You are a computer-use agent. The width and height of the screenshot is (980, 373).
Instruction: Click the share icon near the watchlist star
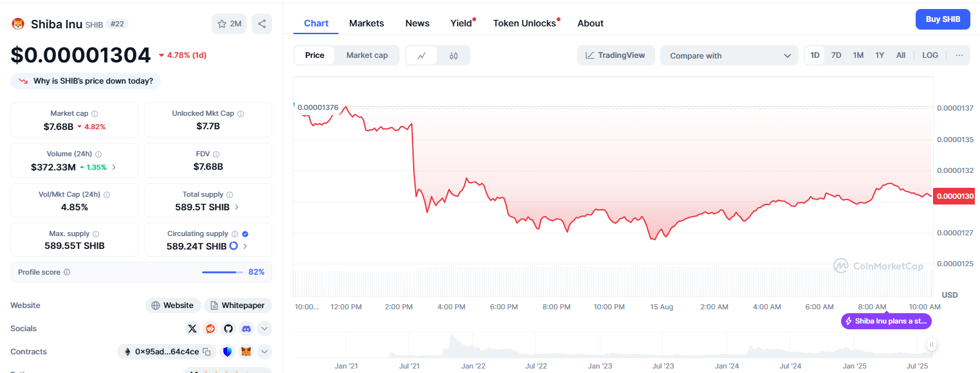261,23
